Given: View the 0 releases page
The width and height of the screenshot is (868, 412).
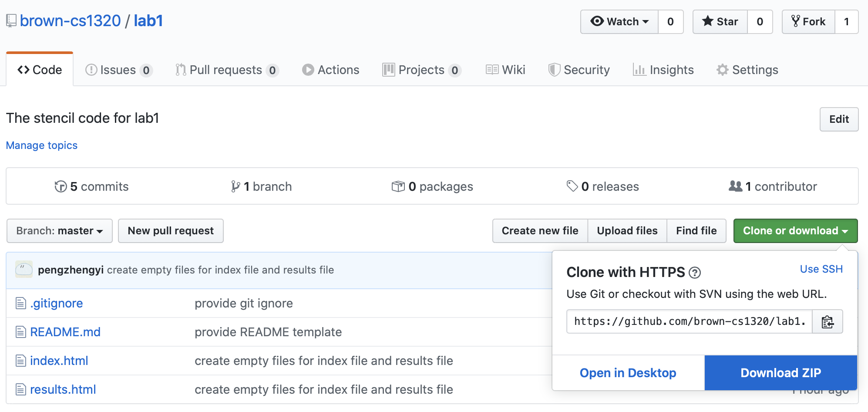Looking at the screenshot, I should pos(603,187).
